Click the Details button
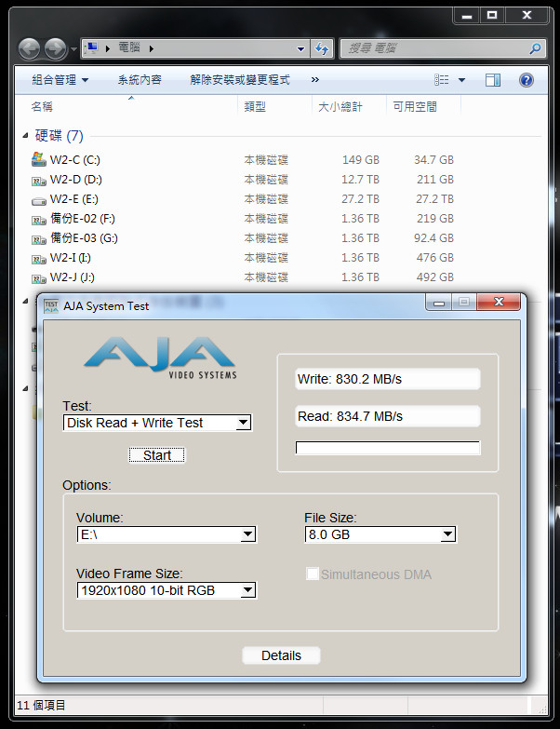This screenshot has height=729, width=560. point(281,655)
